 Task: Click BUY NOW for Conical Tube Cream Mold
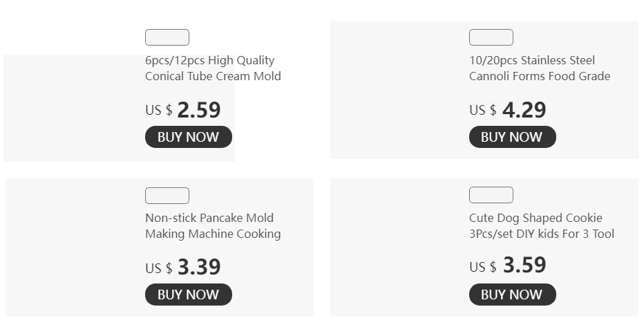(188, 137)
